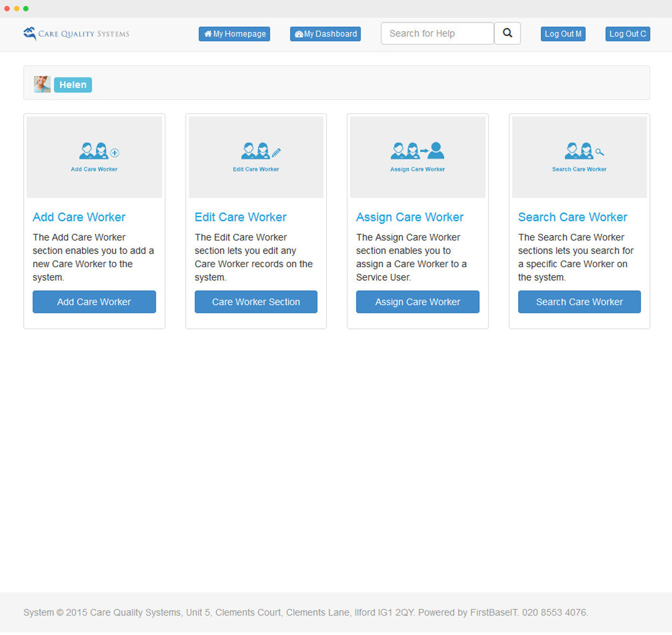Click the Log Out C button
The image size is (672, 635).
(x=627, y=34)
